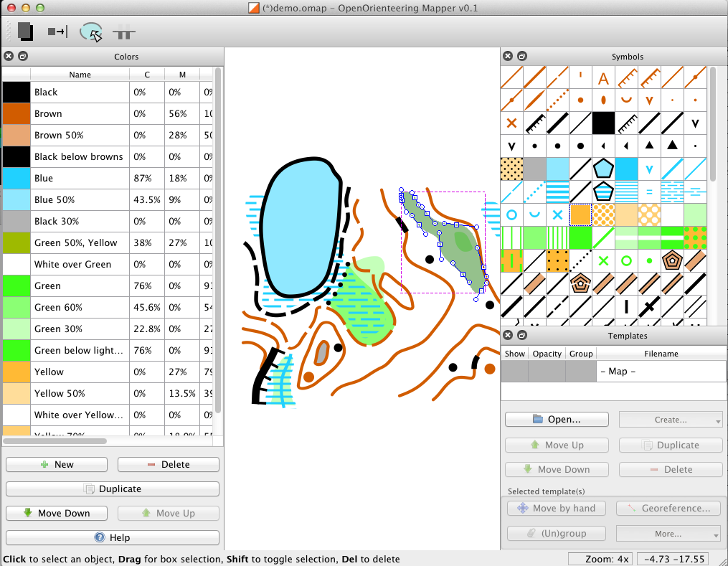Float the Colors panel with detach icon
This screenshot has height=566, width=728.
point(23,56)
